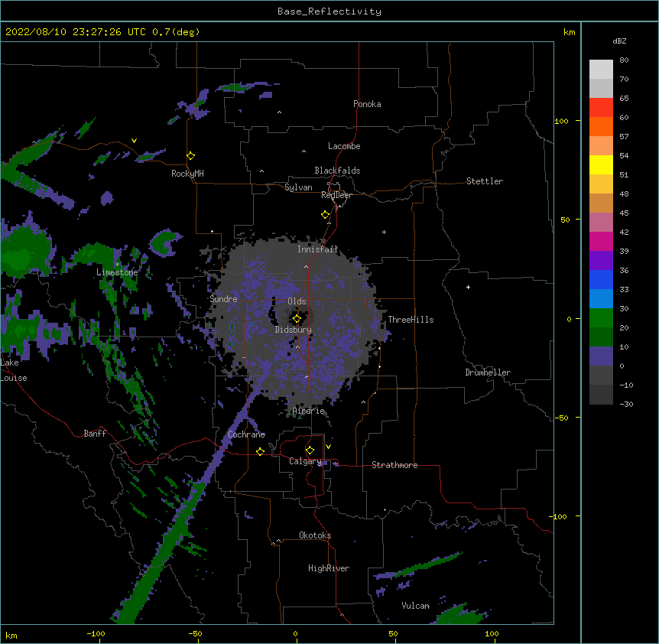Select the Okotoks city label

[x=315, y=535]
